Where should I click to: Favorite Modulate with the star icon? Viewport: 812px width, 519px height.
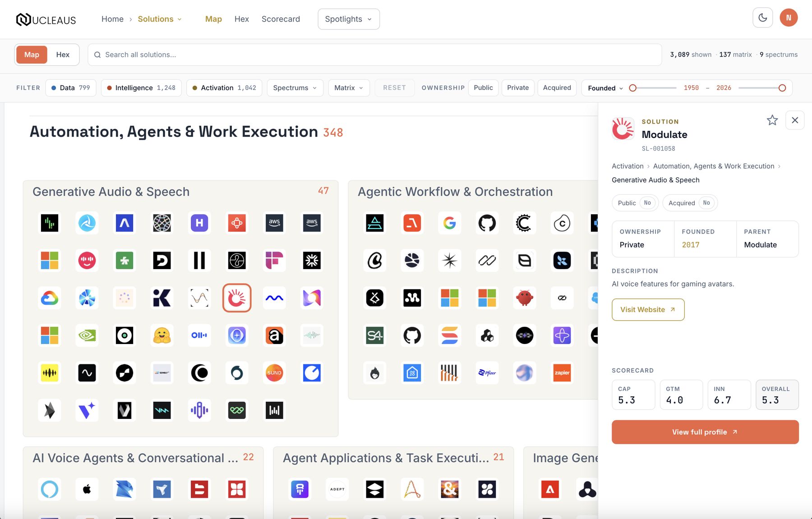772,120
